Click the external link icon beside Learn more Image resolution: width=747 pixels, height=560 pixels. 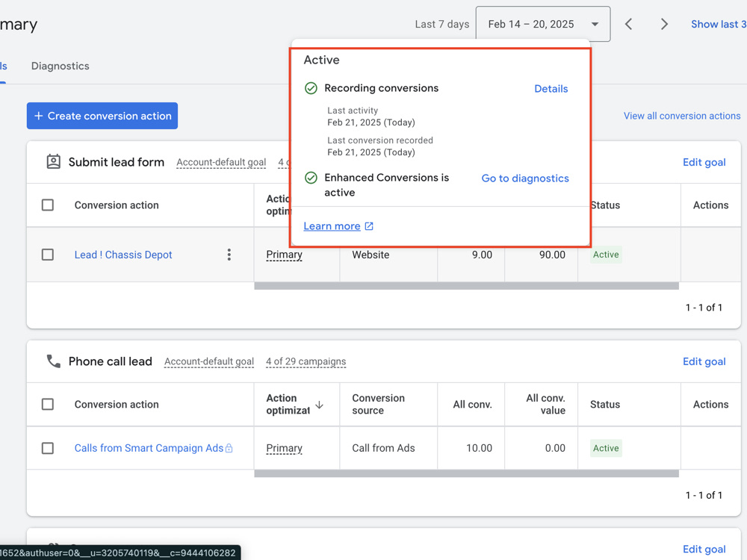[x=369, y=226]
